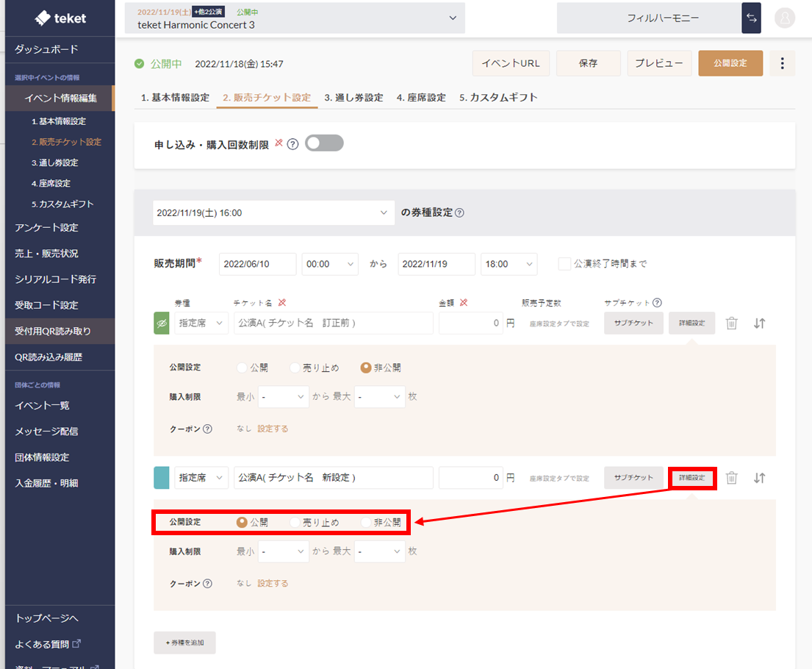Viewport: 812px width, 669px height.
Task: Open the sales end time 18:00 dropdown
Action: point(509,264)
